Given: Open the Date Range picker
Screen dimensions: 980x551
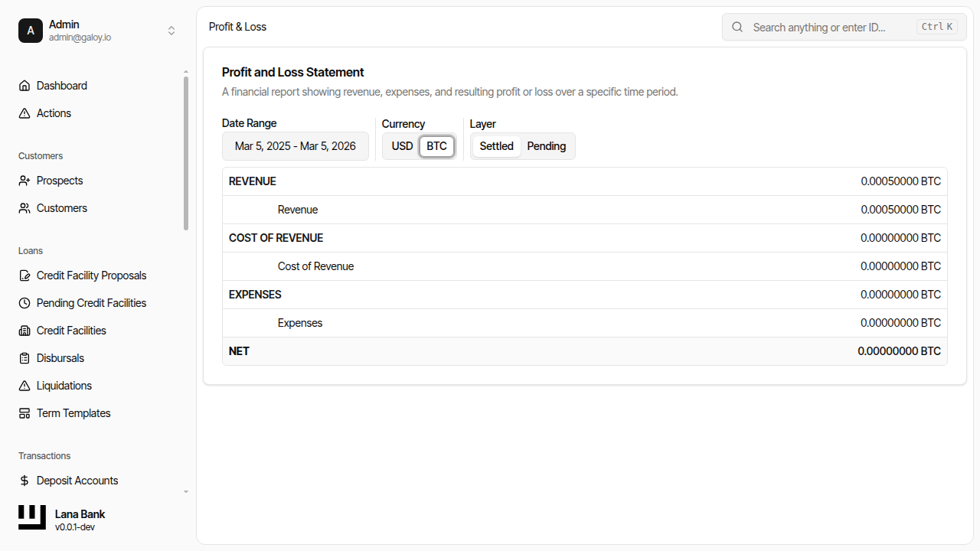Looking at the screenshot, I should (x=295, y=146).
